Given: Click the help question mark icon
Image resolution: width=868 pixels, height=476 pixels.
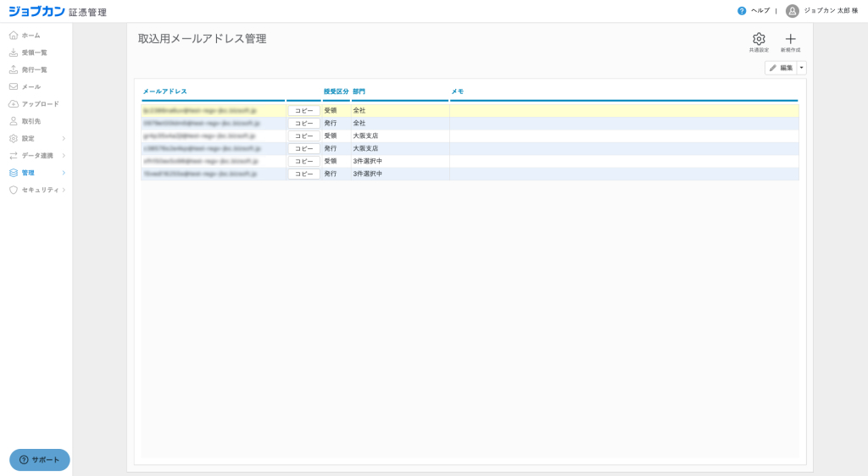Looking at the screenshot, I should click(742, 11).
